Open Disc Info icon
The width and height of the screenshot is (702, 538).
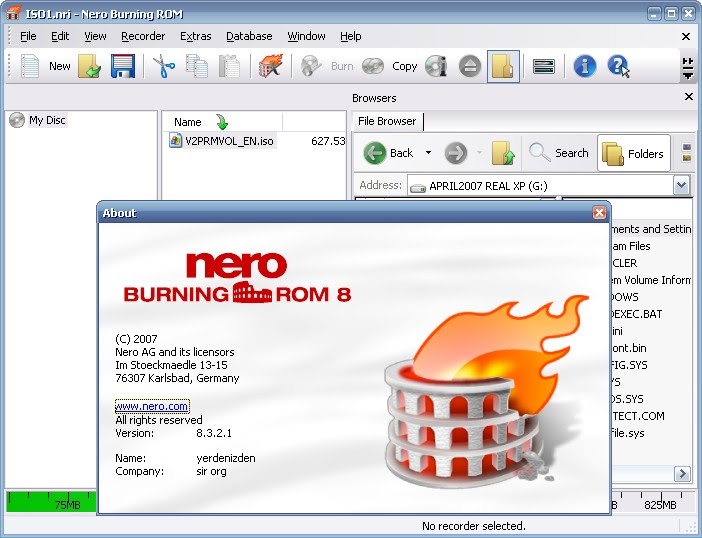[436, 66]
